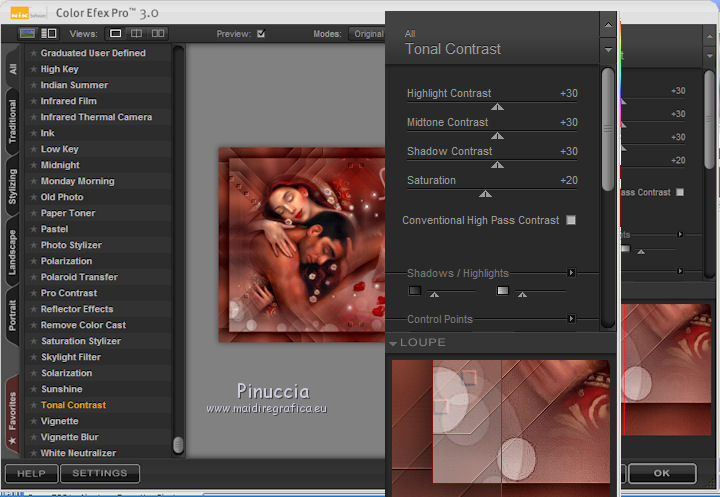Toggle the Preview checkbox
Image resolution: width=720 pixels, height=497 pixels.
(x=261, y=34)
